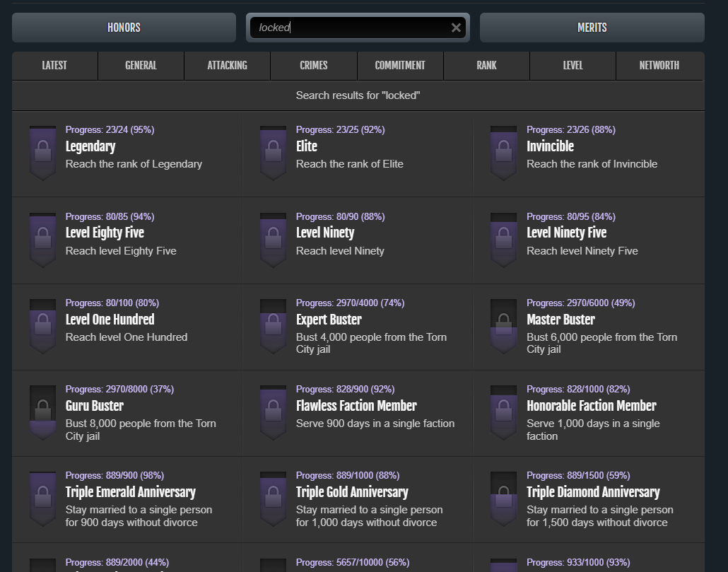Select the 'Master Buster' title
Viewport: 728px width, 572px height.
click(561, 320)
